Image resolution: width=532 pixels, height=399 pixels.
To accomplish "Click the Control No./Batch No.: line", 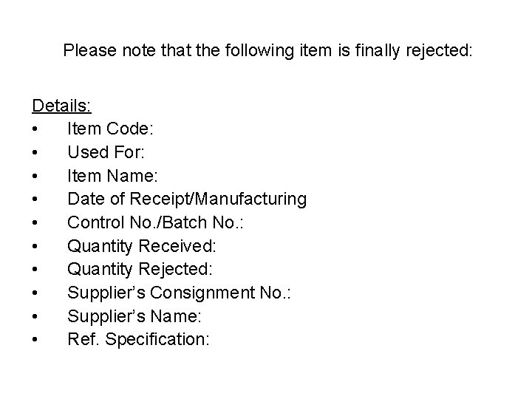I will point(171,222).
